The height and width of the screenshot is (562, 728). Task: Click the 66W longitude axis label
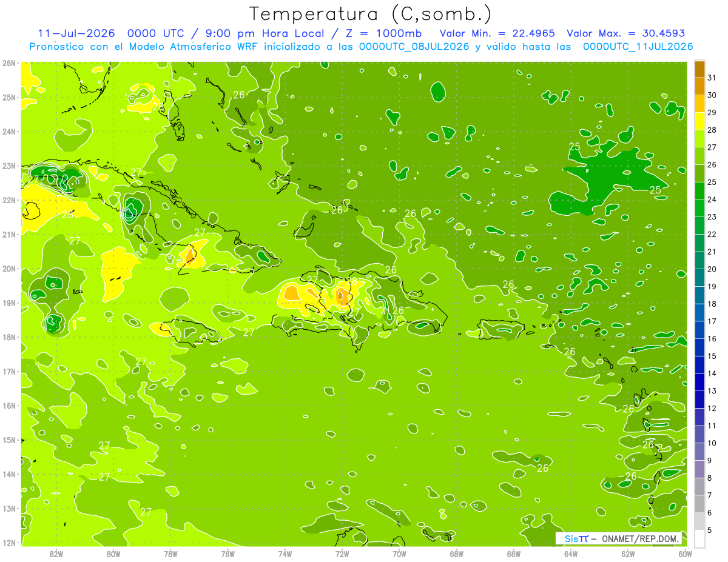[x=514, y=554]
